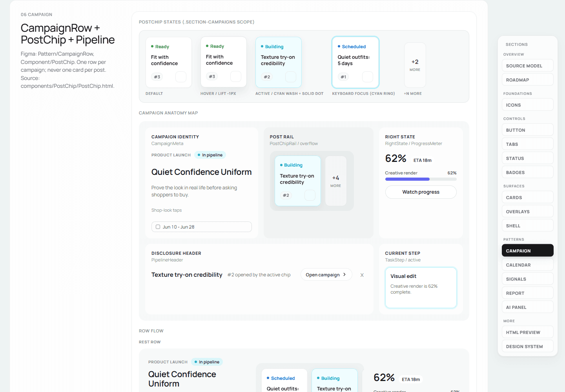Select the default Ready 'Fit with confidence' chip

coord(169,62)
